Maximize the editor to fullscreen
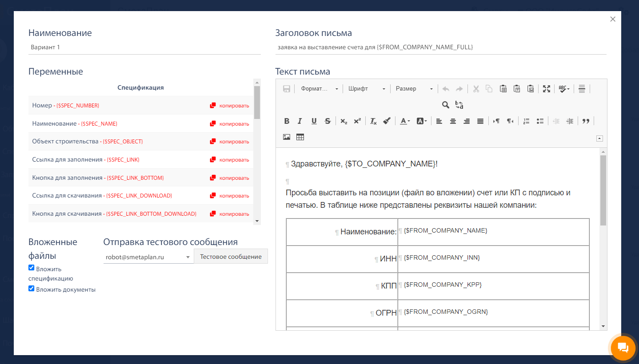The width and height of the screenshot is (639, 364). pos(547,89)
